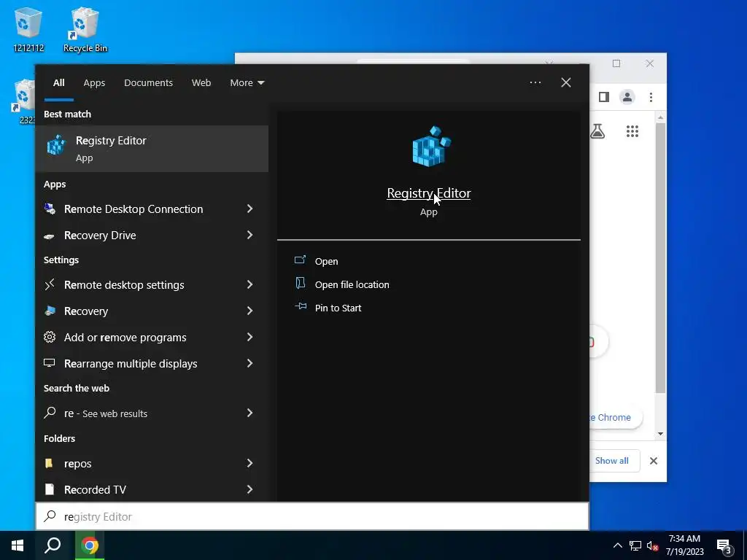Click the Chrome window vertical scrollbar
Screen dimensions: 747x560
(660, 257)
